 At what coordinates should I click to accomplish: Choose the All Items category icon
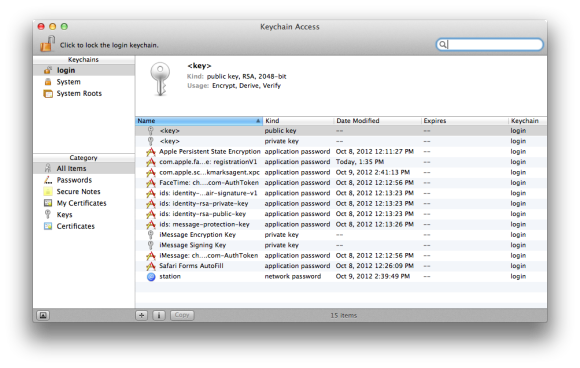point(48,168)
